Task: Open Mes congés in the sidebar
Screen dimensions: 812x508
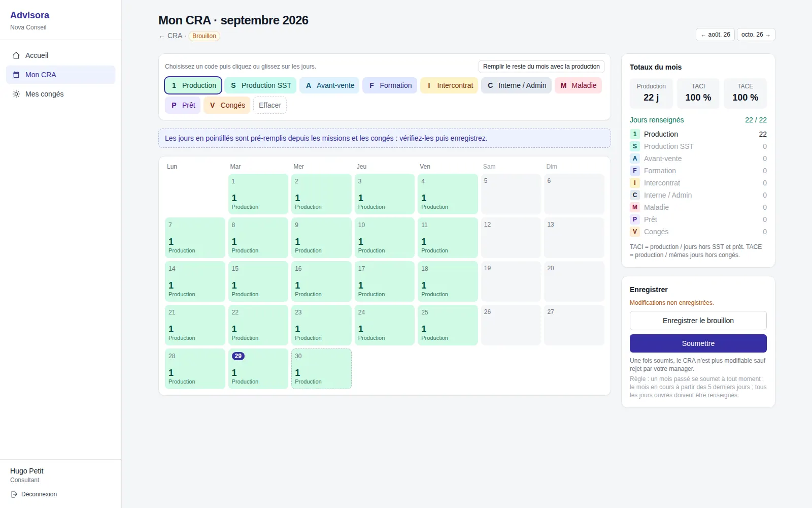Action: pyautogui.click(x=61, y=94)
